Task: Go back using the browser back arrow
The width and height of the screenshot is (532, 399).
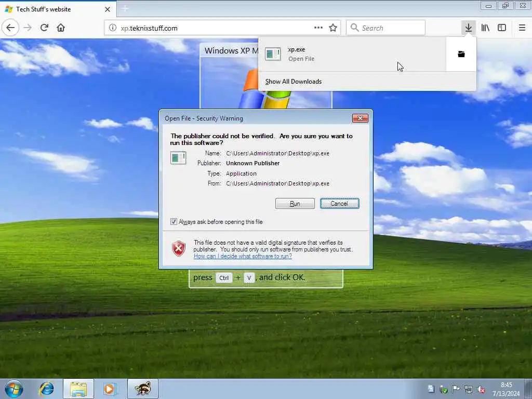Action: (10, 28)
